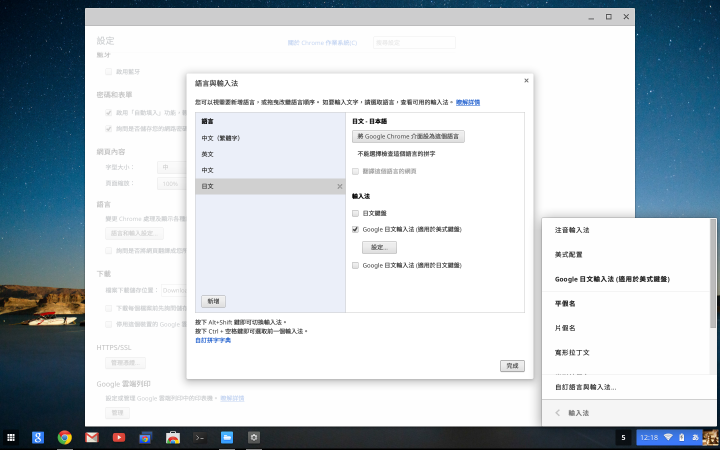Viewport: 720px width, 450px height.
Task: Click the clock showing 12:18
Action: click(x=649, y=438)
